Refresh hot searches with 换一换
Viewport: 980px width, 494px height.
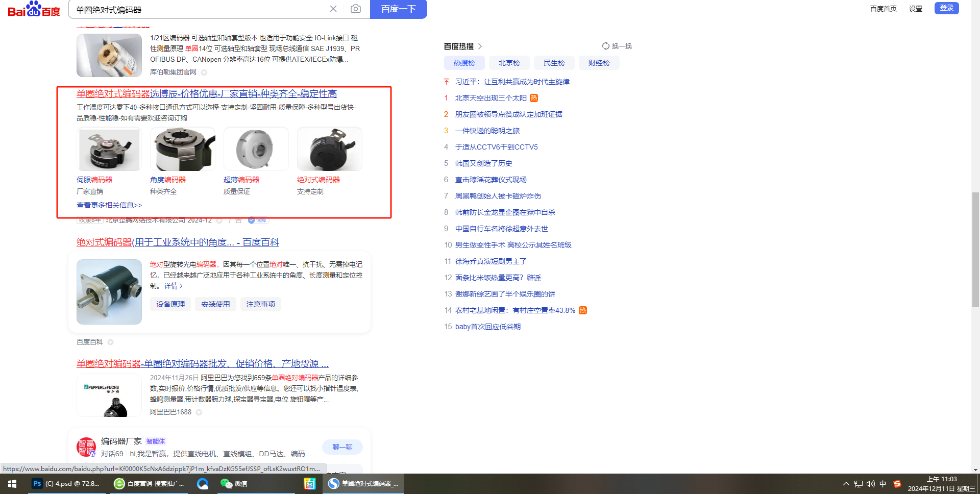pos(617,46)
